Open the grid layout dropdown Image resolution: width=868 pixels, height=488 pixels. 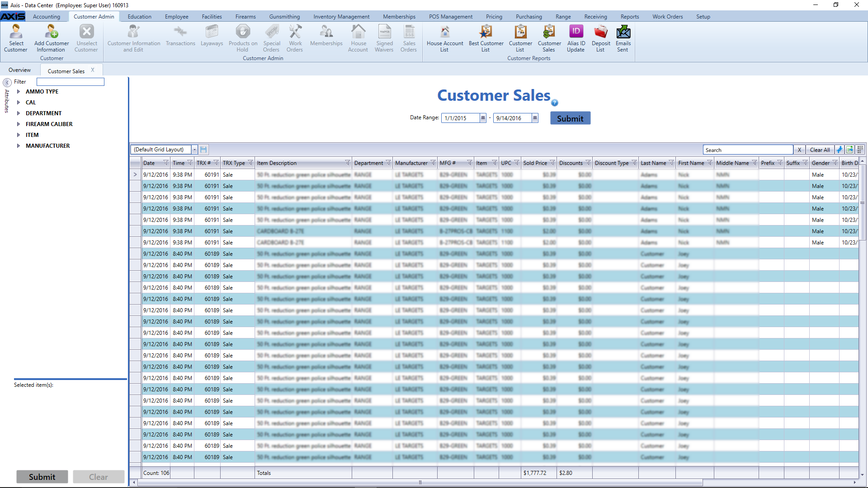(x=194, y=150)
